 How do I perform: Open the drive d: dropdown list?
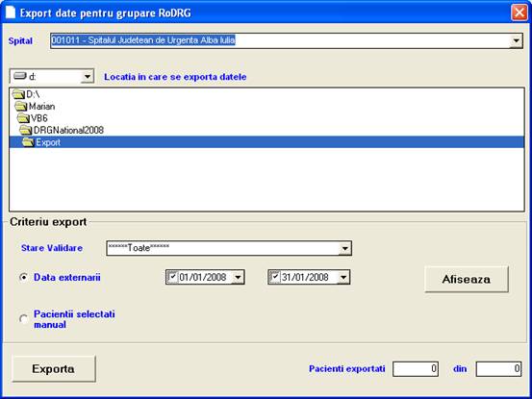coord(88,77)
